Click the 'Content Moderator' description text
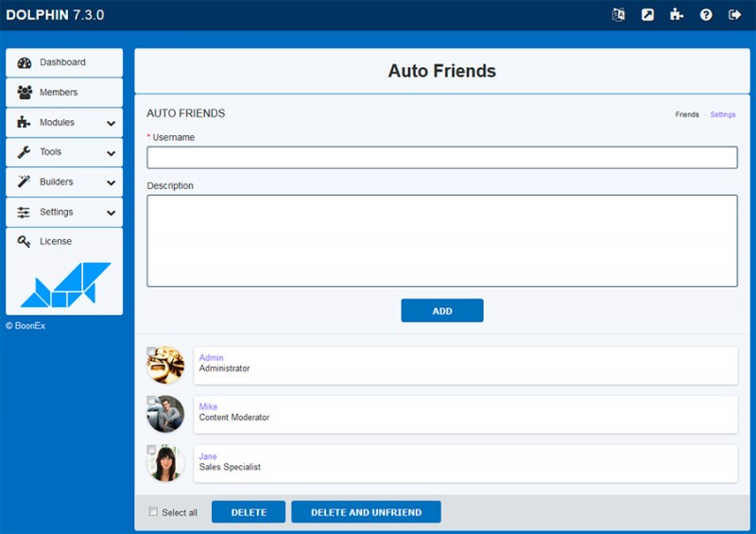Screen dimensions: 756x534 pyautogui.click(x=234, y=417)
